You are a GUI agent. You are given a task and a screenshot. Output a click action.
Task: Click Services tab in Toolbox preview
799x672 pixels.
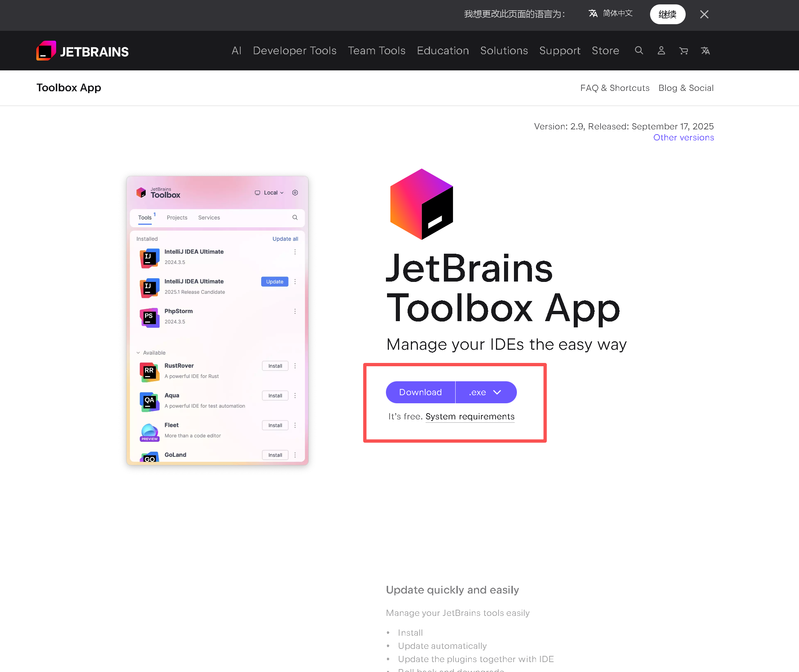pos(209,217)
